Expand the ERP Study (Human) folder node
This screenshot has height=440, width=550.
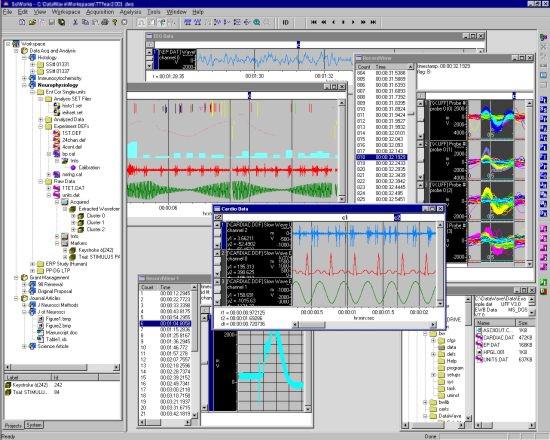click(x=33, y=264)
